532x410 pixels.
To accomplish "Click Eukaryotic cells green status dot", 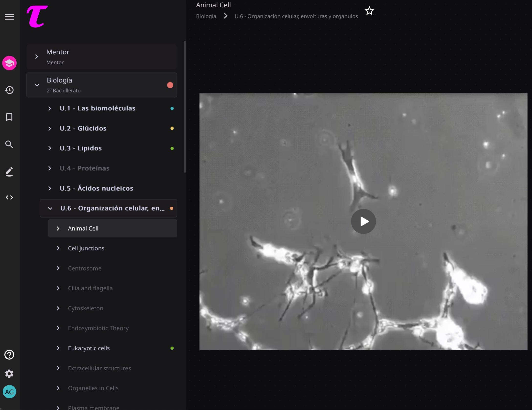I will pos(172,348).
